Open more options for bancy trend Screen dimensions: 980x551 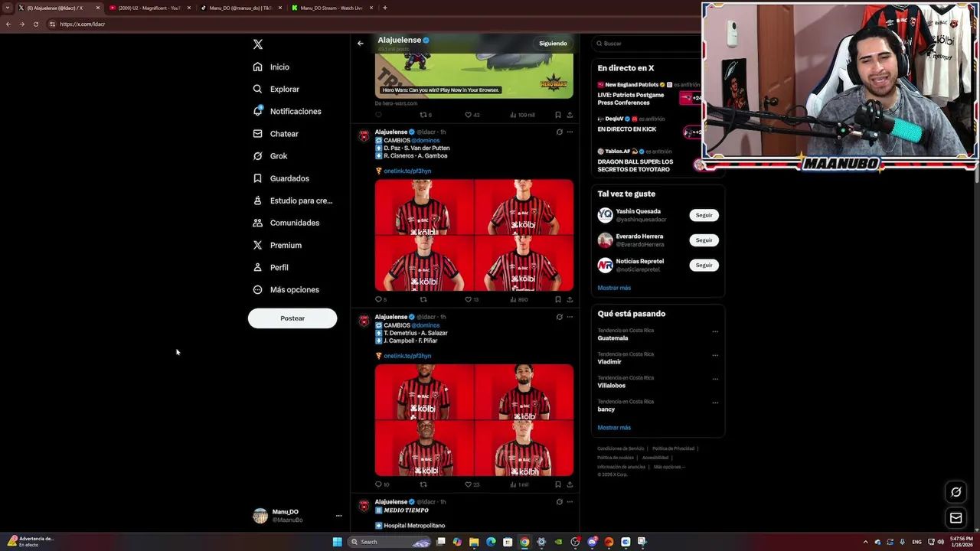[715, 403]
